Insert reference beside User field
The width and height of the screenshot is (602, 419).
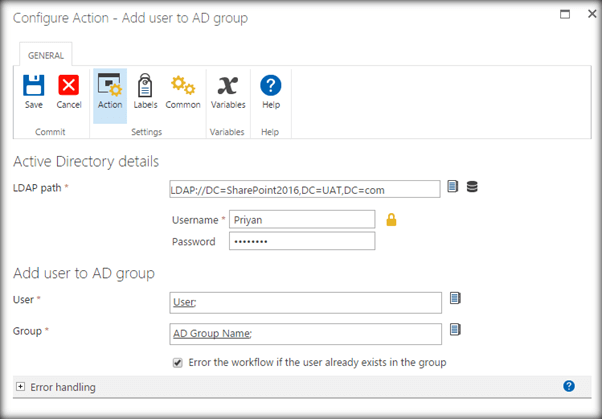coord(455,298)
